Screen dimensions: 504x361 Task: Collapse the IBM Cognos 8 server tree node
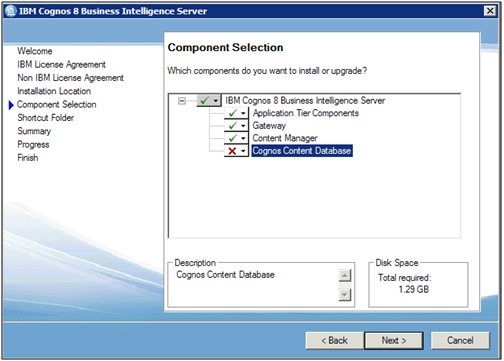182,100
